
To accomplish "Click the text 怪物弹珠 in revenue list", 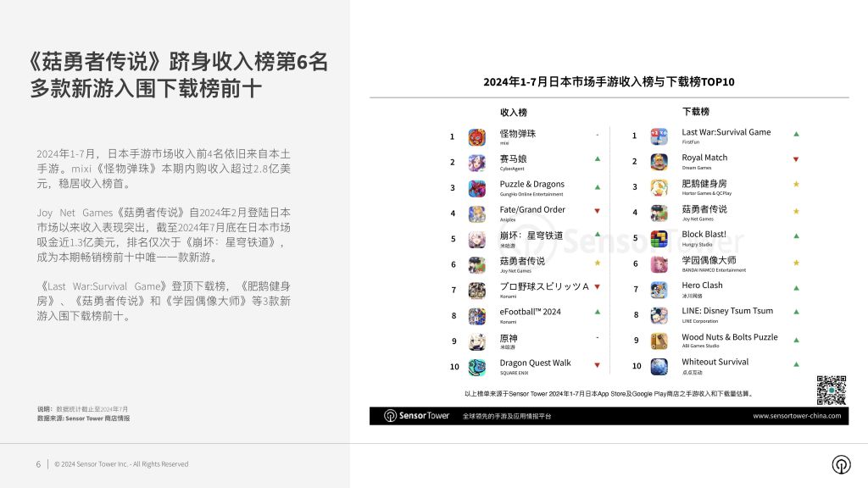I will [518, 133].
